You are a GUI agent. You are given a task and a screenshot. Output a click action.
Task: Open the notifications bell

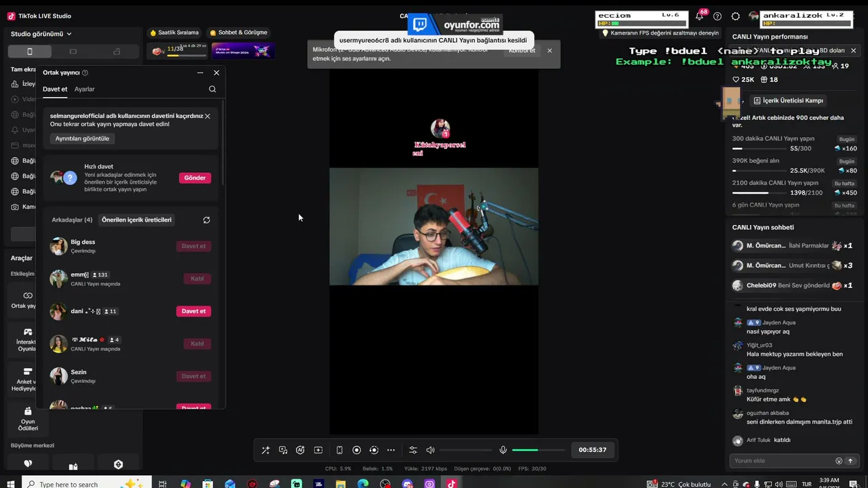[x=700, y=16]
